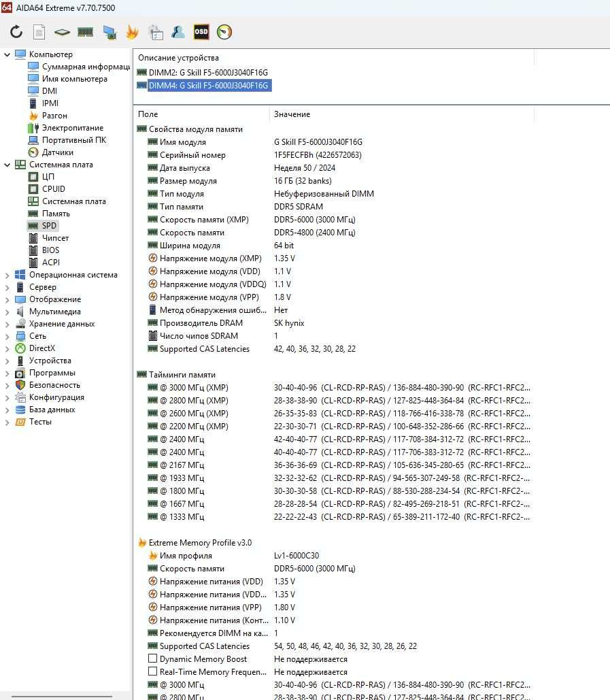The width and height of the screenshot is (610, 700).
Task: Select the SPD tree item
Action: pyautogui.click(x=49, y=226)
